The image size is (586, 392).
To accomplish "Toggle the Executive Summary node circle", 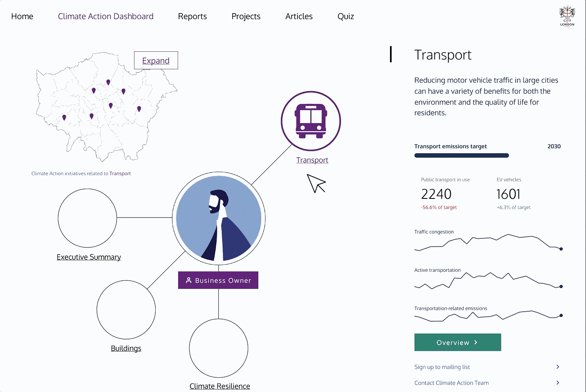I will tap(87, 218).
